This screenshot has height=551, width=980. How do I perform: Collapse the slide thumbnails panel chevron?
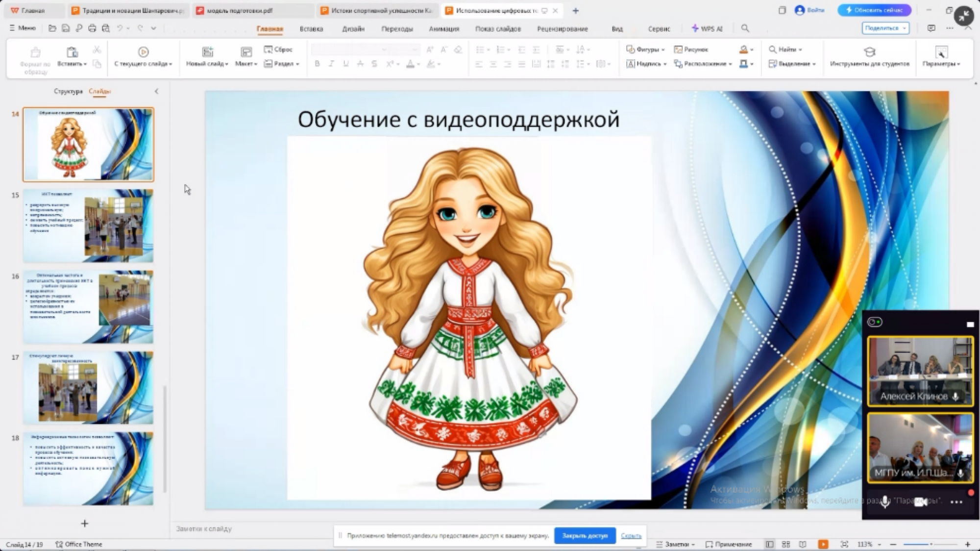coord(157,91)
